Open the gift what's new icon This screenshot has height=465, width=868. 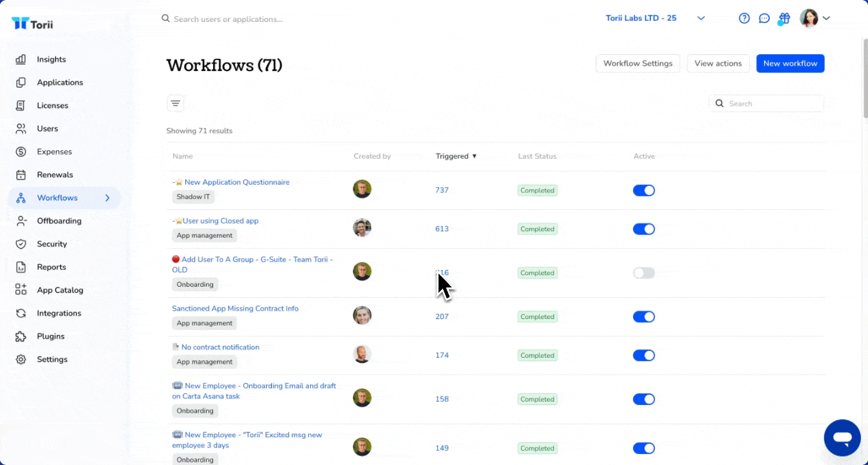tap(784, 18)
